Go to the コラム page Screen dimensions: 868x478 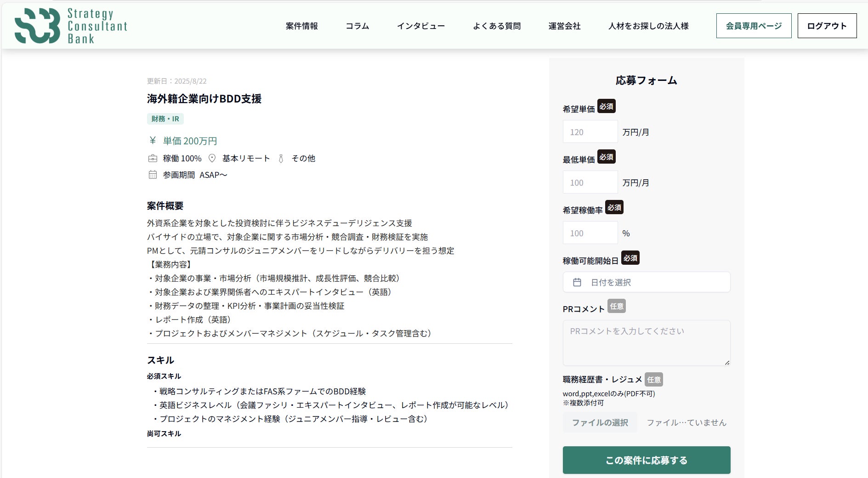pyautogui.click(x=357, y=26)
